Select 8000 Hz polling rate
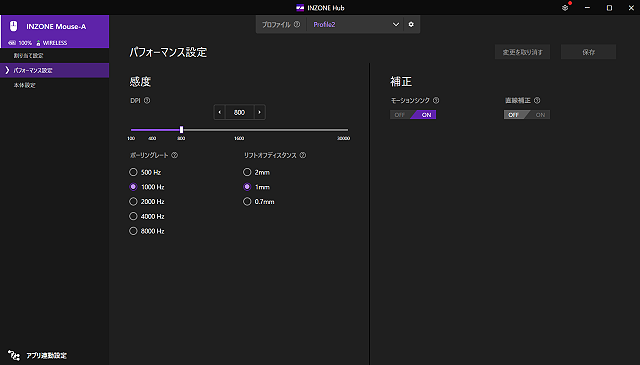Viewport: 640px width, 365px height. click(133, 231)
